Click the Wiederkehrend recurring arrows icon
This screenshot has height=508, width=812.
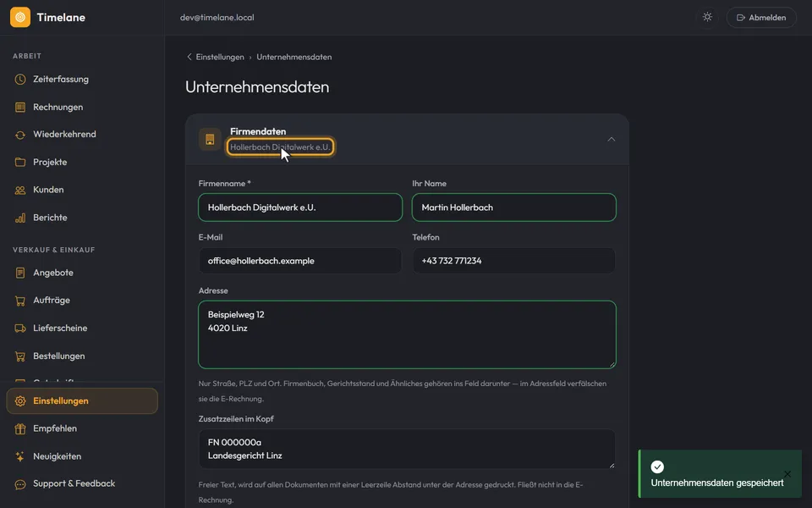tap(20, 135)
